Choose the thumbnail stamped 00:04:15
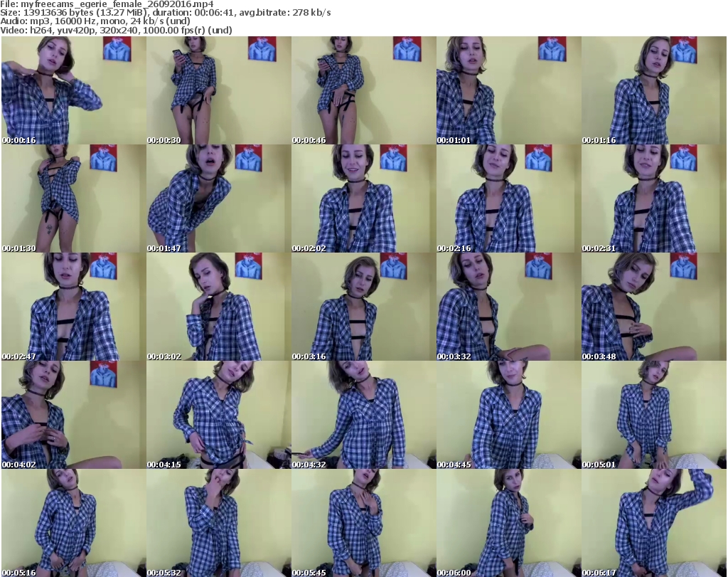 [x=219, y=415]
